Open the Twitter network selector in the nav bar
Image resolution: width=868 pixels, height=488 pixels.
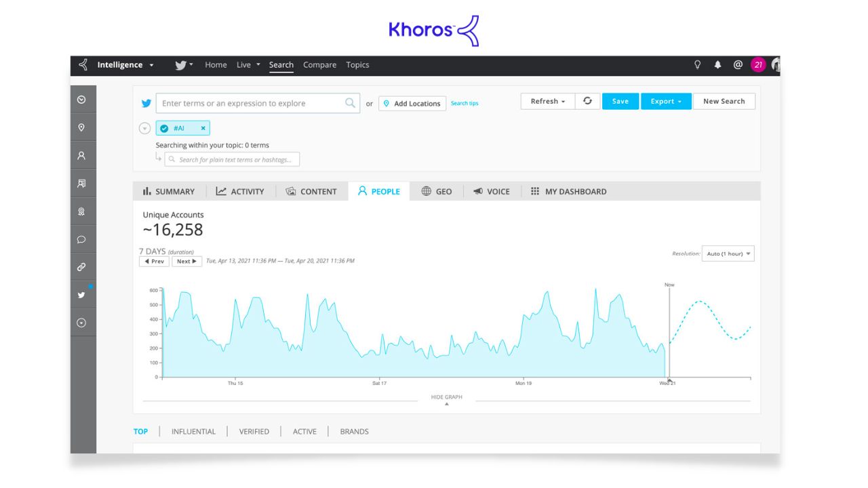184,65
